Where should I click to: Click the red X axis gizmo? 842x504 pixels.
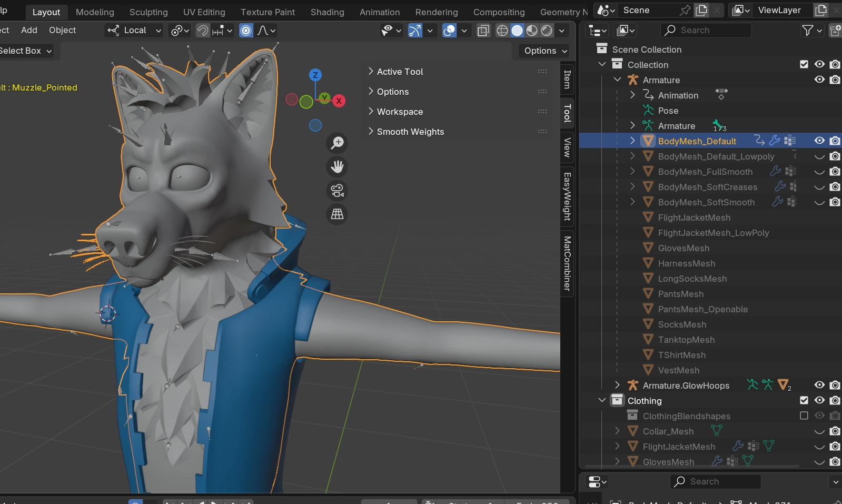point(339,101)
